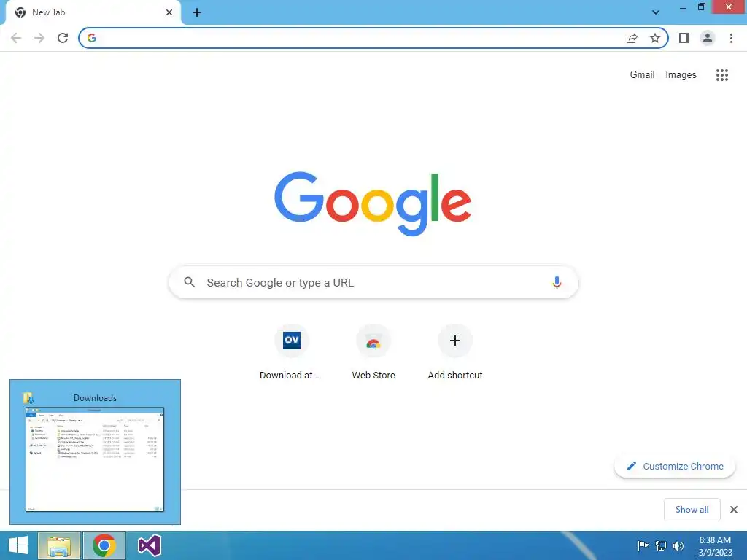
Task: Open the profile avatar menu
Action: point(708,38)
